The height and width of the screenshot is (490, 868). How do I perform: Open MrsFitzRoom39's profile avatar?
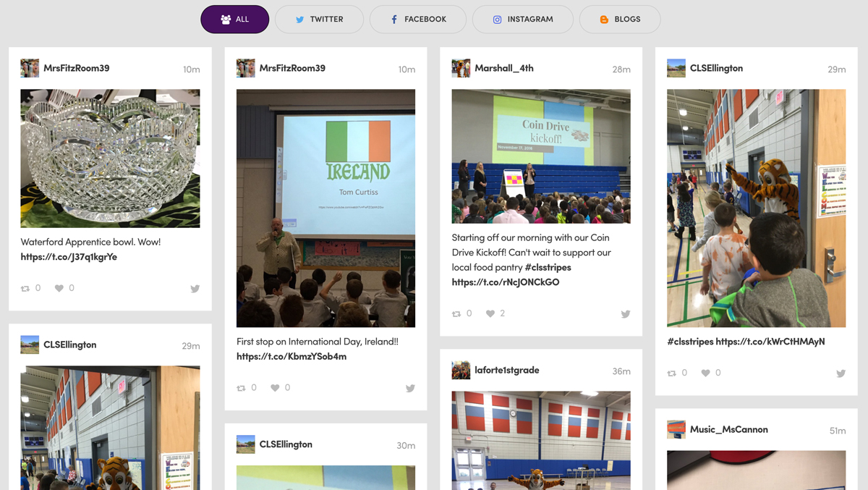[30, 68]
